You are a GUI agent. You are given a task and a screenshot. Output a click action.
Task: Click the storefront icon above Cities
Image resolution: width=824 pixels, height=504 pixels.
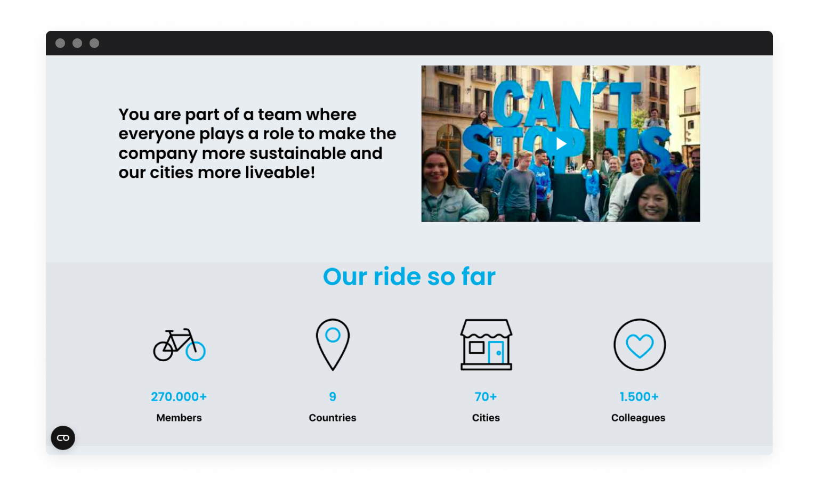486,345
